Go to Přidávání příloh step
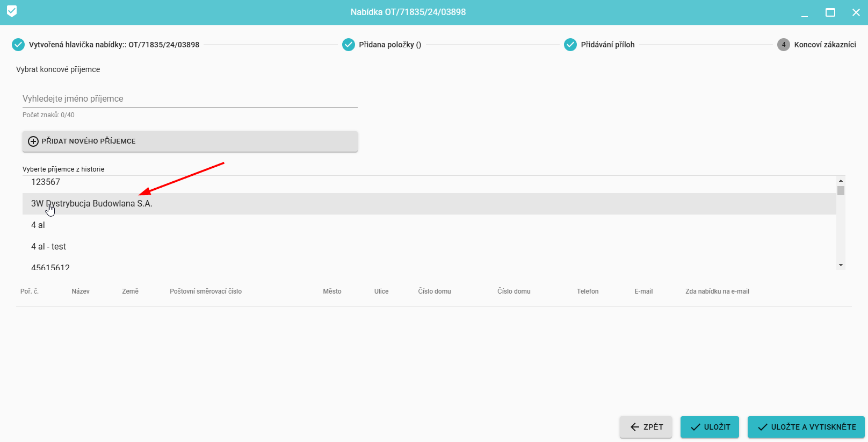Image resolution: width=868 pixels, height=442 pixels. pos(607,45)
